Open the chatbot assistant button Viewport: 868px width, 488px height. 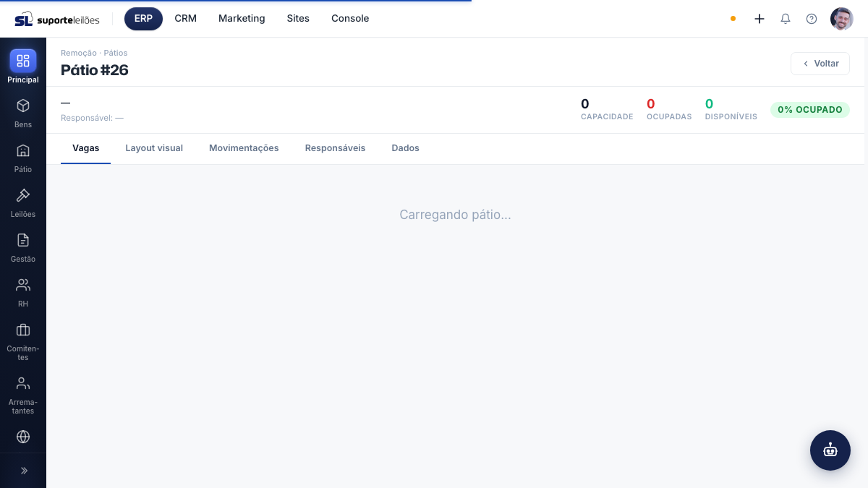tap(830, 450)
